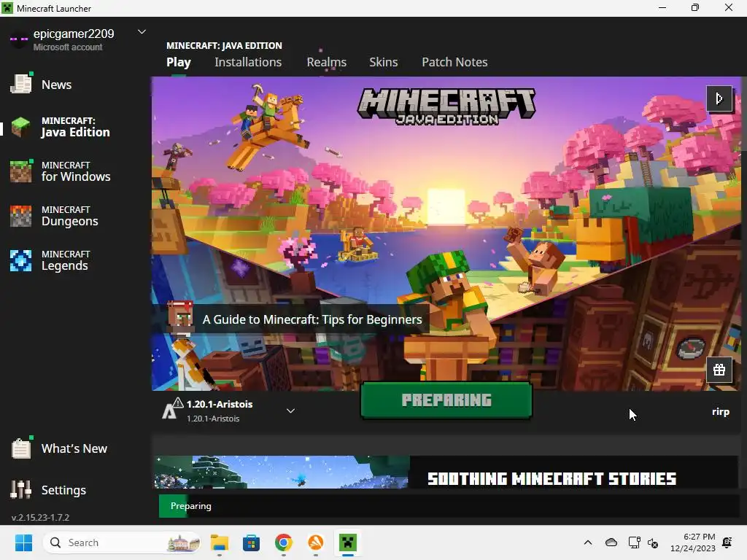The height and width of the screenshot is (560, 747).
Task: Expand the account dropdown chevron
Action: tap(142, 32)
